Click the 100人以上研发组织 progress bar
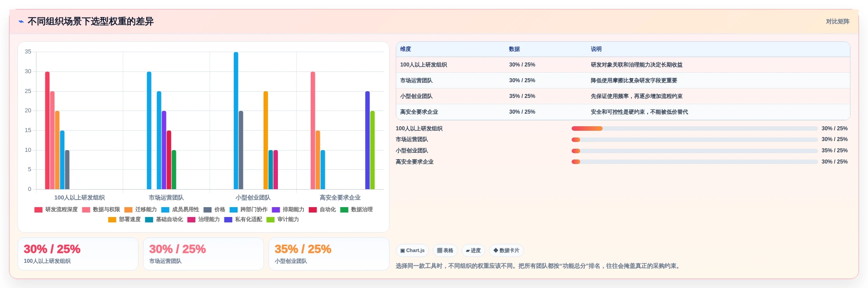Screen dimensions: 868x288 click(x=694, y=128)
